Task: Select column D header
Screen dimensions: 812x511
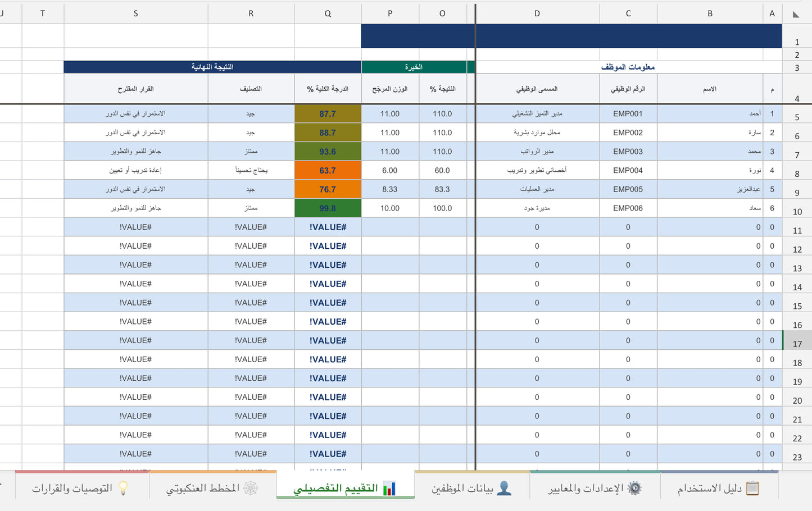Action: pos(537,13)
